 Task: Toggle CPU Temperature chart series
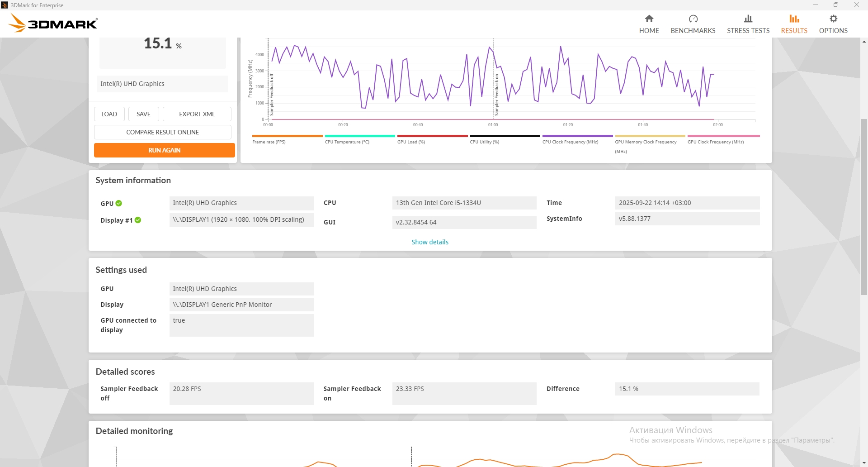click(x=347, y=142)
